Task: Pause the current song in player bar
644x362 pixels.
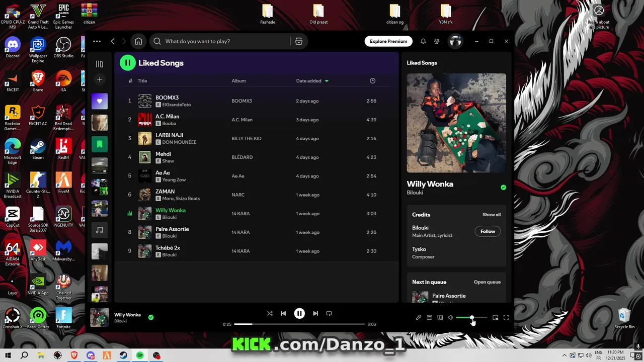Action: pos(299,313)
